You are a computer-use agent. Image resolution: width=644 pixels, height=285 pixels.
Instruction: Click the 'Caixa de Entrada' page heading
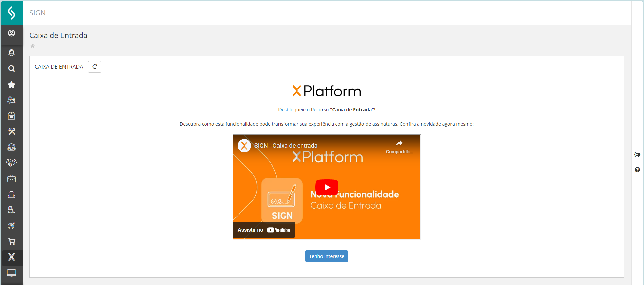tap(58, 35)
